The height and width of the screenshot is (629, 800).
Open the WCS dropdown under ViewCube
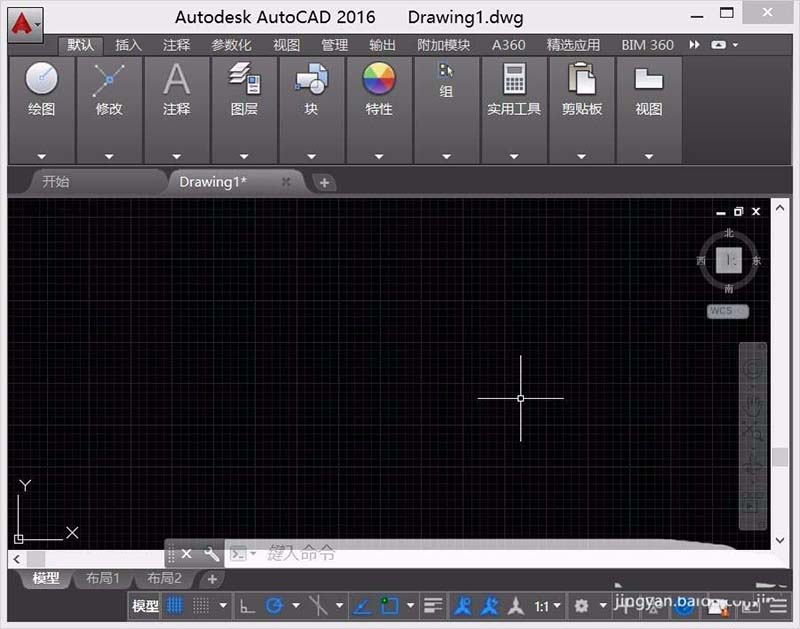[x=728, y=311]
